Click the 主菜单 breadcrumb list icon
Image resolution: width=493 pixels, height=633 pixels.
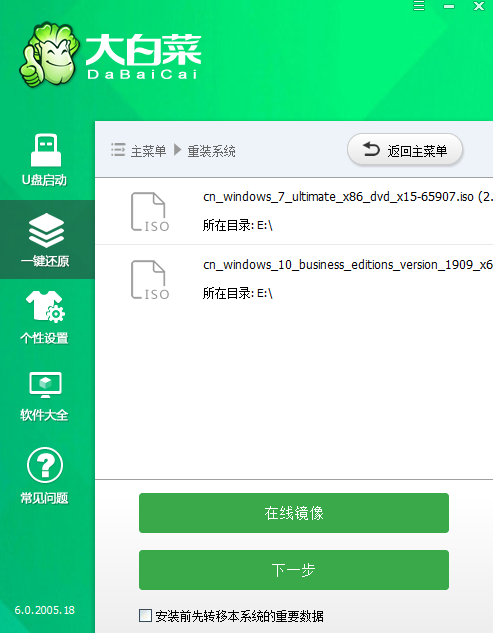pos(118,150)
